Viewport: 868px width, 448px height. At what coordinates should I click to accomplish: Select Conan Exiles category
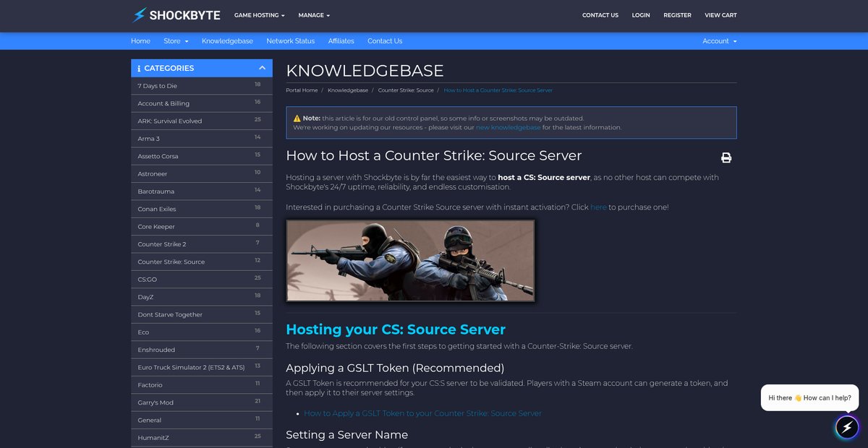click(x=202, y=209)
